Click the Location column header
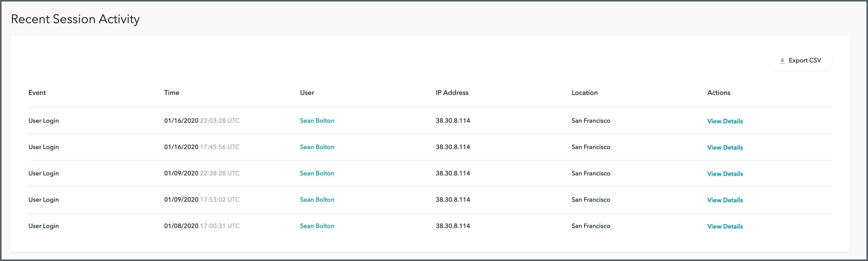Image resolution: width=868 pixels, height=261 pixels. (584, 93)
